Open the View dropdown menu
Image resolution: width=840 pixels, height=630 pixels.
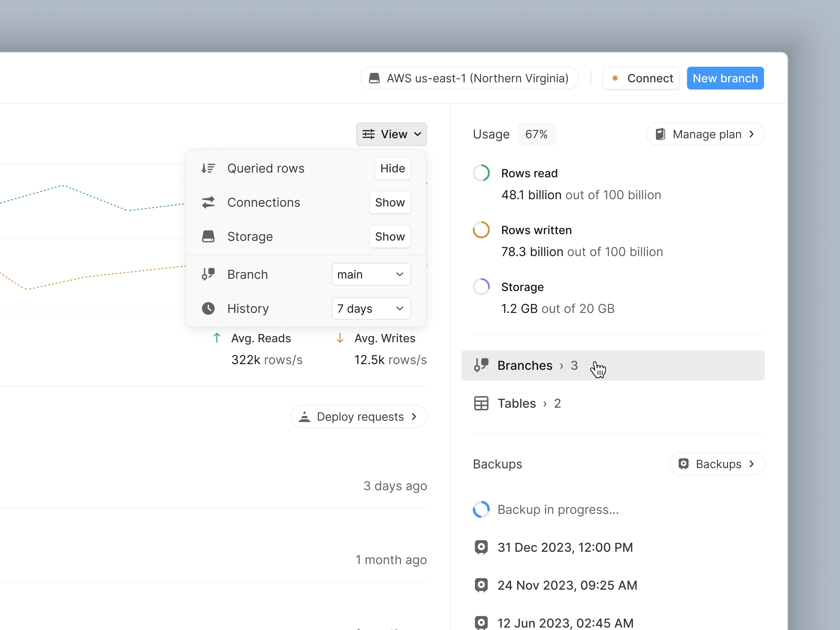[x=392, y=134]
